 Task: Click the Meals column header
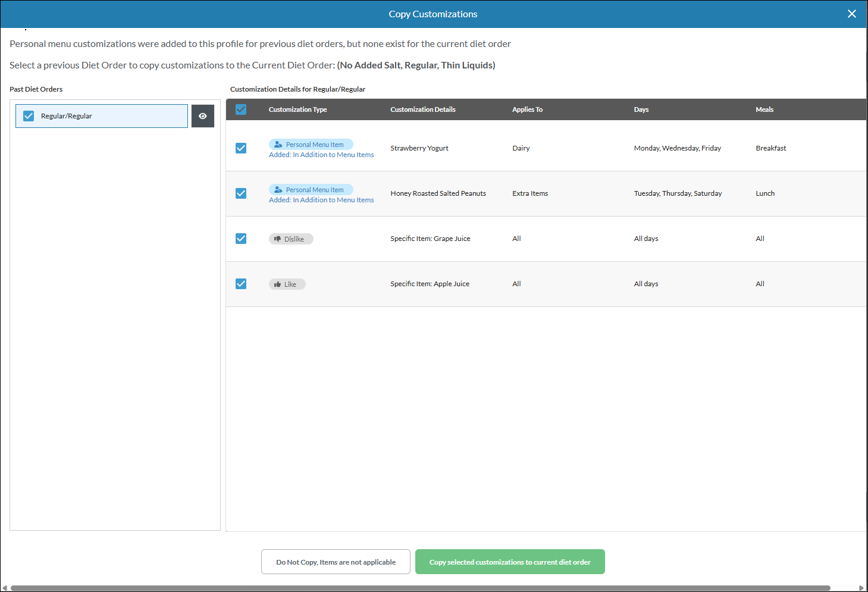[765, 109]
